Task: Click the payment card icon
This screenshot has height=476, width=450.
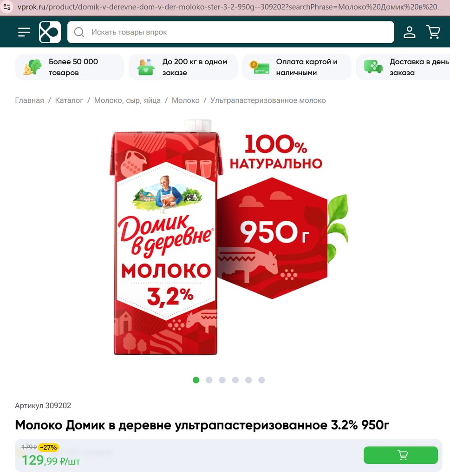Action: point(260,67)
